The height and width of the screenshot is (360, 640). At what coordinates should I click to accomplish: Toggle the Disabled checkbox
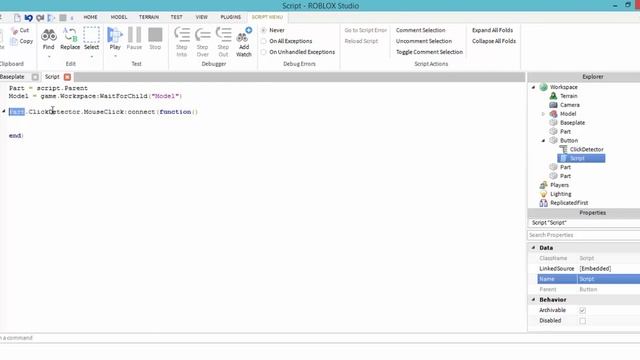pos(582,321)
